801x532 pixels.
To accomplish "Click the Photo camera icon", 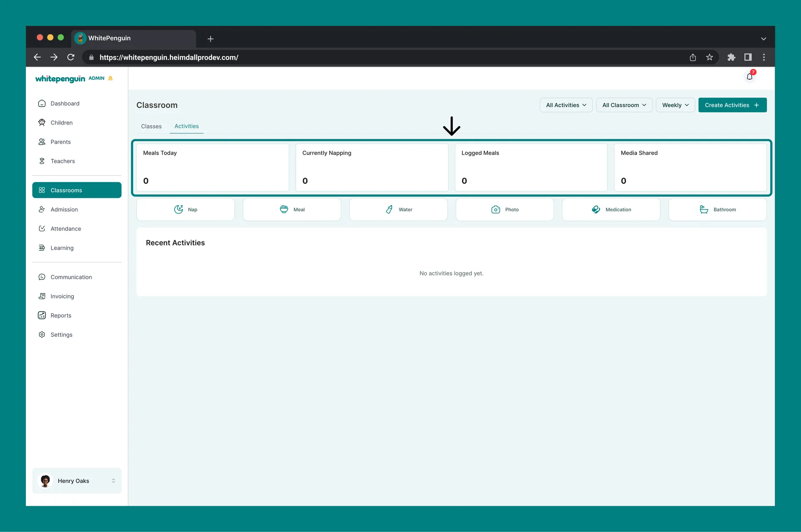I will (x=496, y=209).
